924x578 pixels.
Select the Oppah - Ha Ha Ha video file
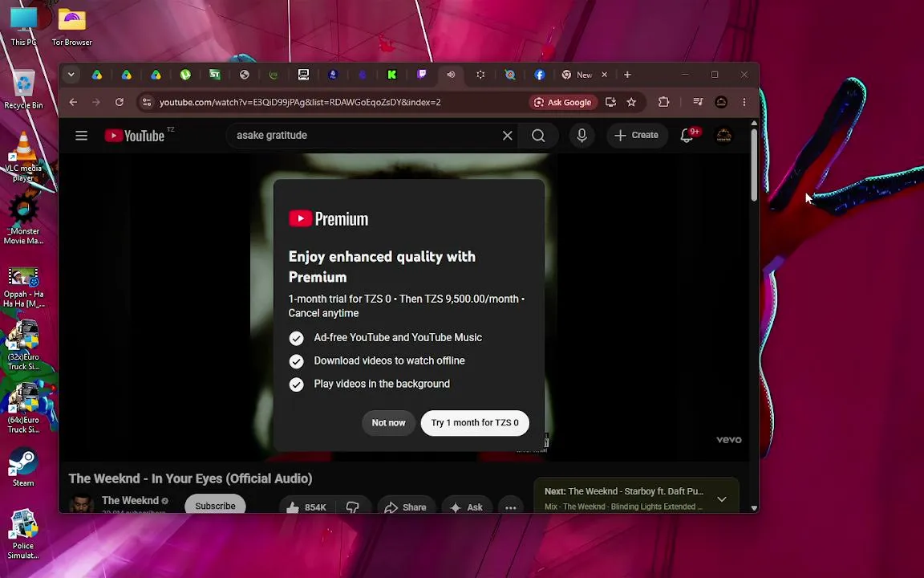(23, 287)
